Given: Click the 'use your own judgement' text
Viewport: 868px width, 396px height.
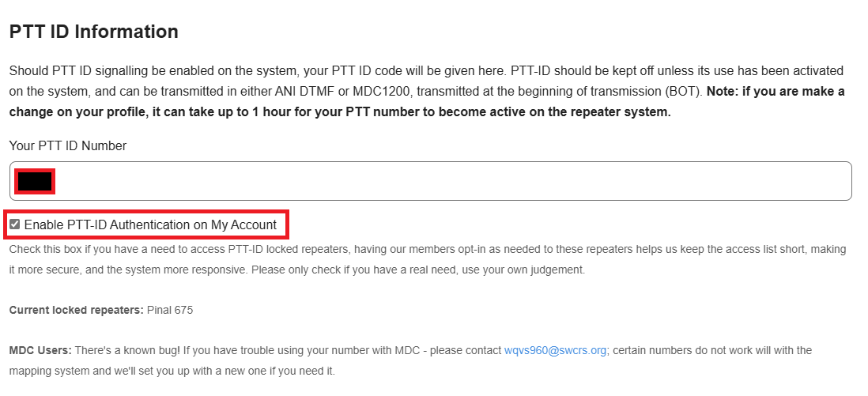Looking at the screenshot, I should (x=531, y=270).
